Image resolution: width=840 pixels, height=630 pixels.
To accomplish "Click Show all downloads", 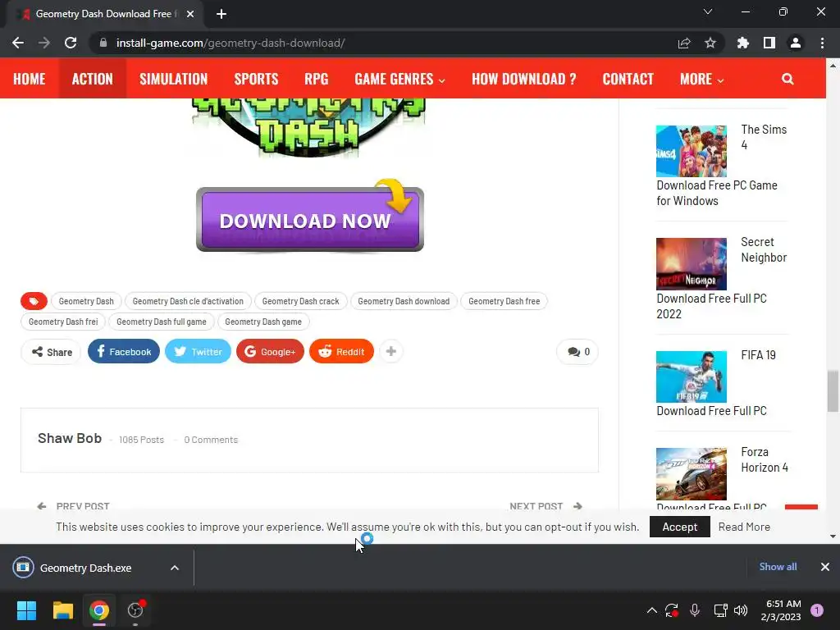I will [x=778, y=567].
